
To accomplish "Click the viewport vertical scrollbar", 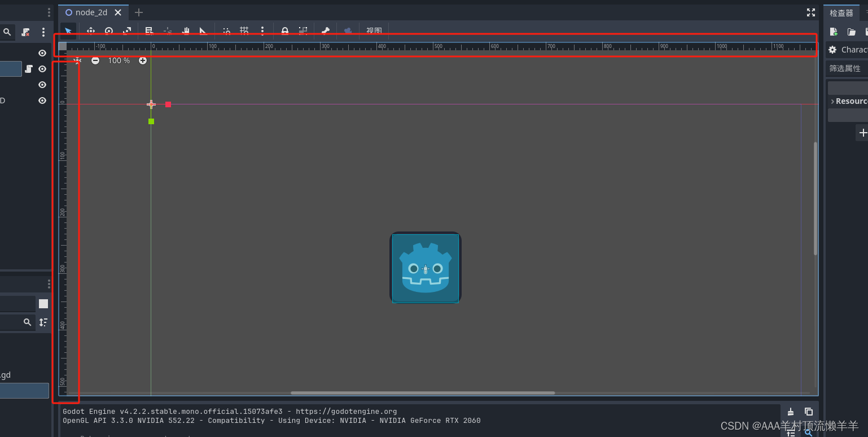I will coord(815,198).
